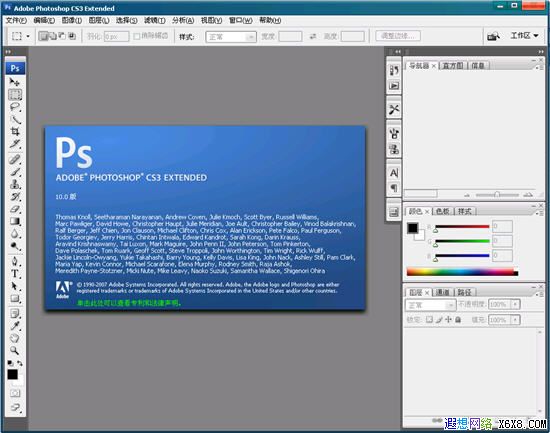Open the Paragraph panel dock icon

394,188
